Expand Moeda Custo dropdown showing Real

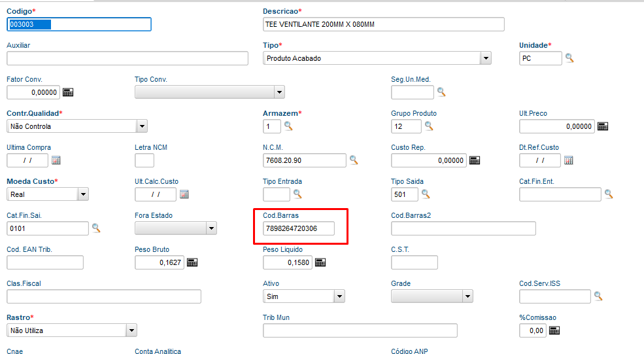click(83, 194)
